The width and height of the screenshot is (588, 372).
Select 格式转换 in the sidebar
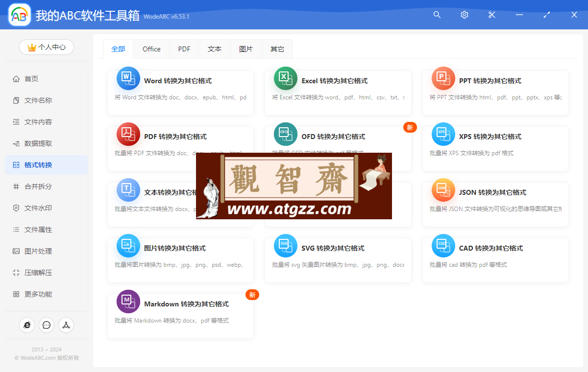pyautogui.click(x=47, y=165)
